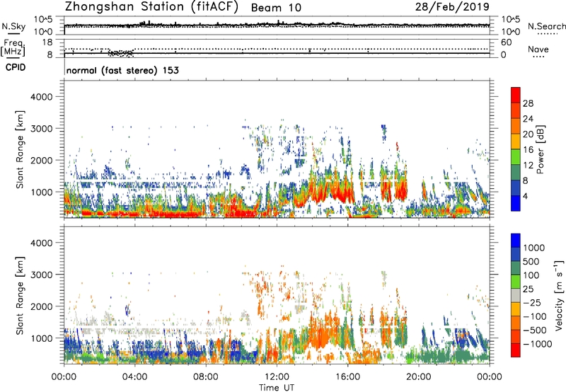The height and width of the screenshot is (392, 566).
Task: Click 'Slant Range [km]' label of power panel
Action: point(20,149)
